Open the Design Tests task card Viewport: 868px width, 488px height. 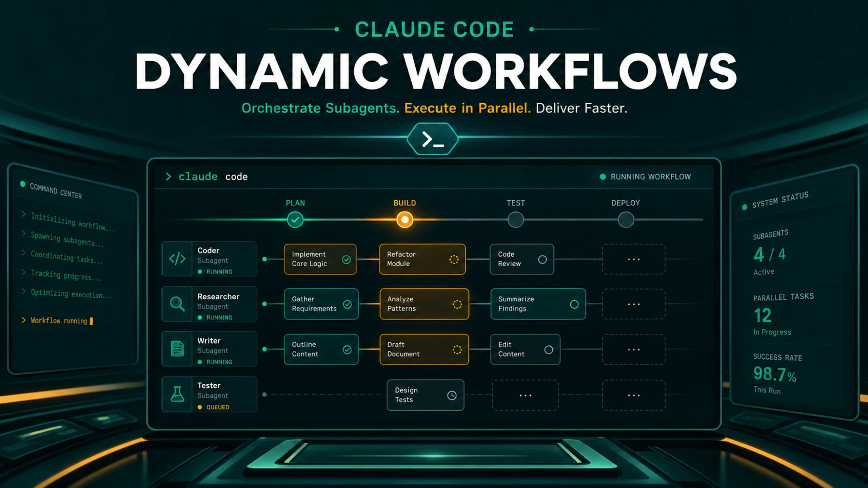426,395
